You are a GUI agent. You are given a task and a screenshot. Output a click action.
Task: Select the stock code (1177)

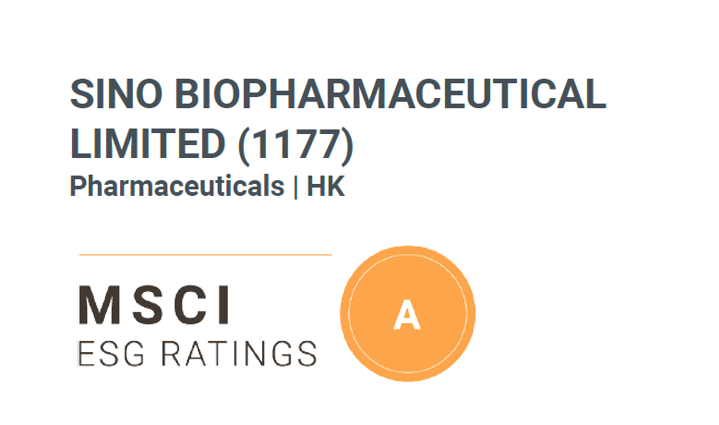point(294,145)
